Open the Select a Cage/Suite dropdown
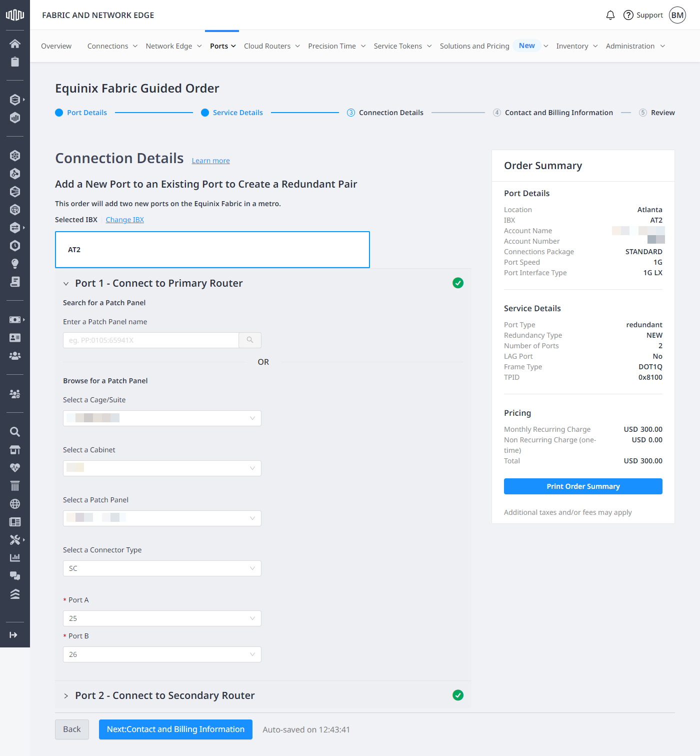700x756 pixels. (162, 418)
